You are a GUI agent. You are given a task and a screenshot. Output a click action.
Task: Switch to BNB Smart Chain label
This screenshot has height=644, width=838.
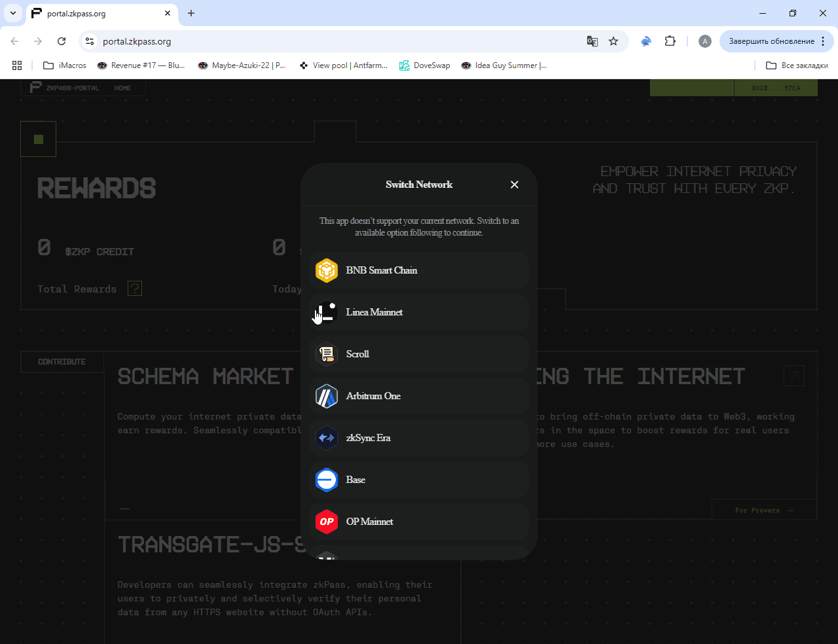[382, 270]
